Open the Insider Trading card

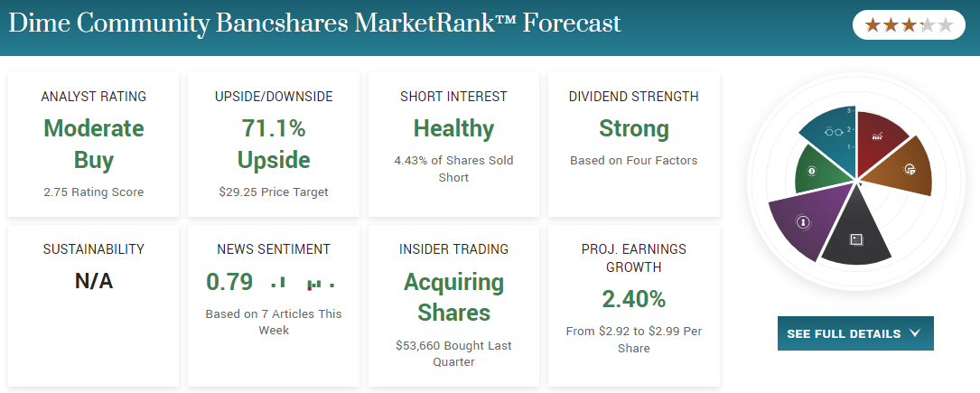[x=453, y=307]
